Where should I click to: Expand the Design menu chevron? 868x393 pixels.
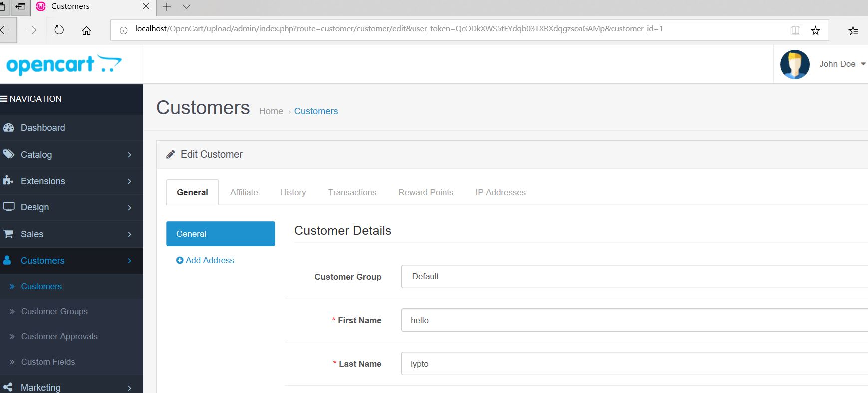[129, 207]
